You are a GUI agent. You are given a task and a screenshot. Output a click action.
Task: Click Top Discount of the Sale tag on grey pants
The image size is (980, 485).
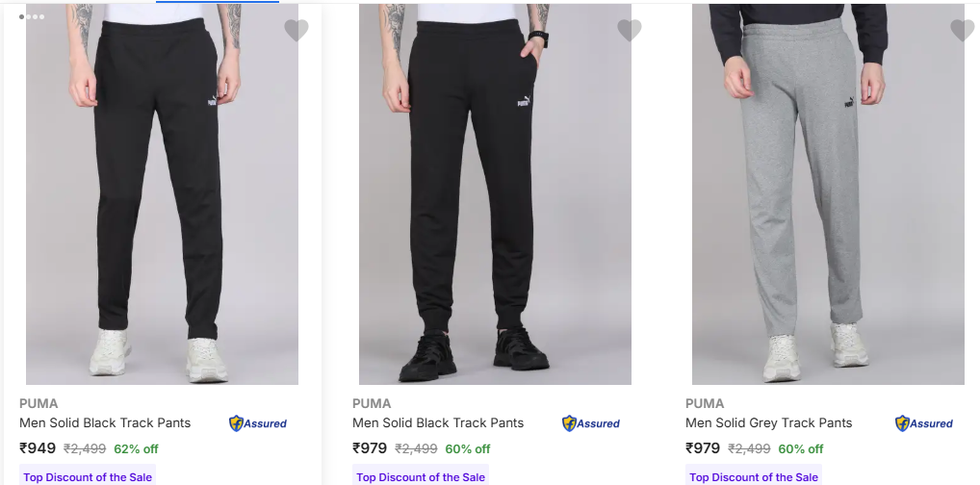754,476
